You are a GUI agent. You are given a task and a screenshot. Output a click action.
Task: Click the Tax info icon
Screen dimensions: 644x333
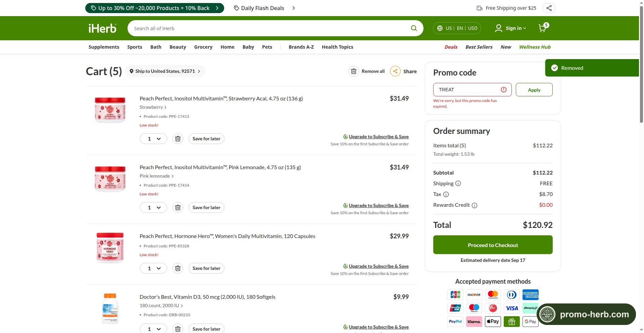[446, 194]
